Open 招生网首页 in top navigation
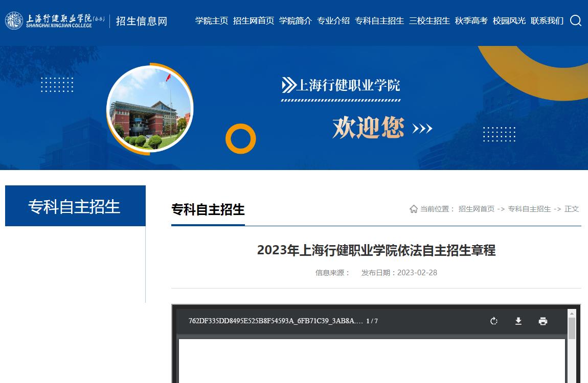This screenshot has width=588, height=383. pos(254,21)
